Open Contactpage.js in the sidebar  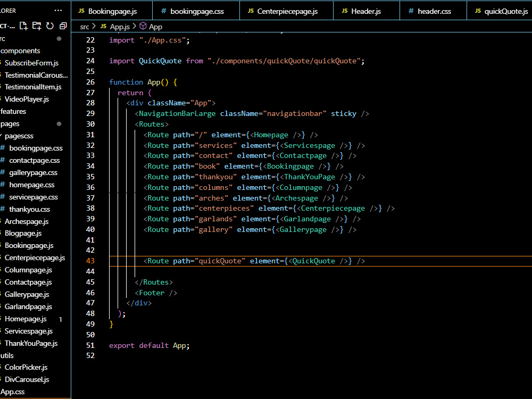27,282
